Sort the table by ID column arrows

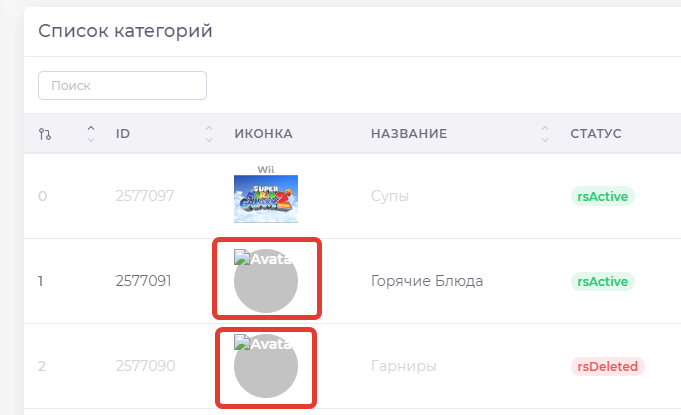click(x=209, y=133)
